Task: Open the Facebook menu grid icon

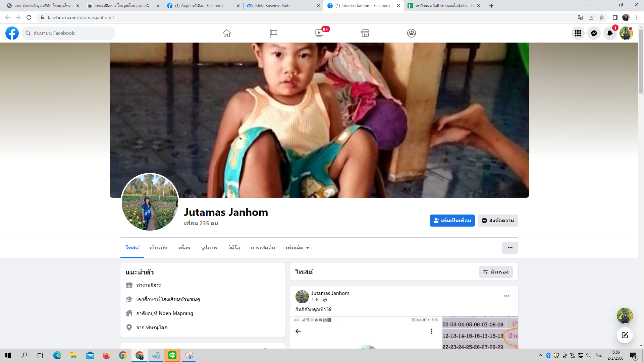Action: tap(578, 33)
